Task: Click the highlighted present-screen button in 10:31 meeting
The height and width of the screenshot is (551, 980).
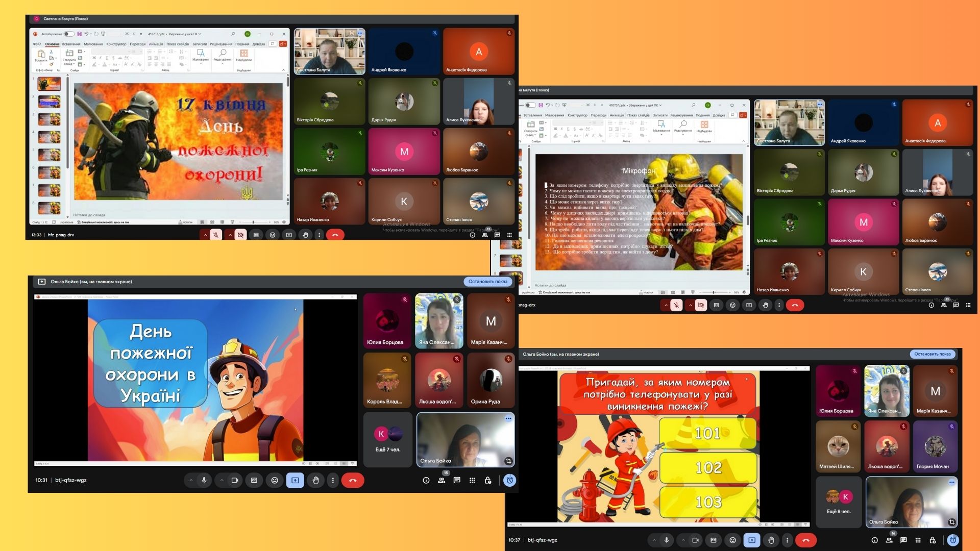Action: [x=295, y=480]
